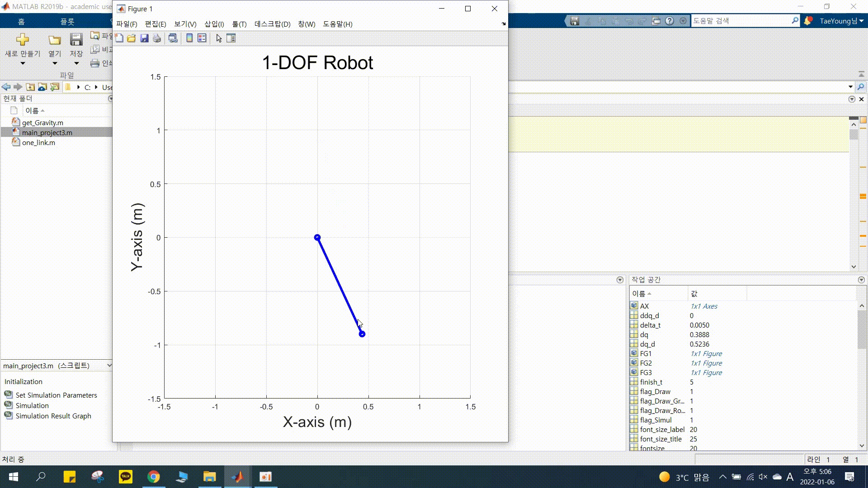This screenshot has height=488, width=868.
Task: Expand the 새로 만들기 dropdown arrow
Action: click(22, 64)
